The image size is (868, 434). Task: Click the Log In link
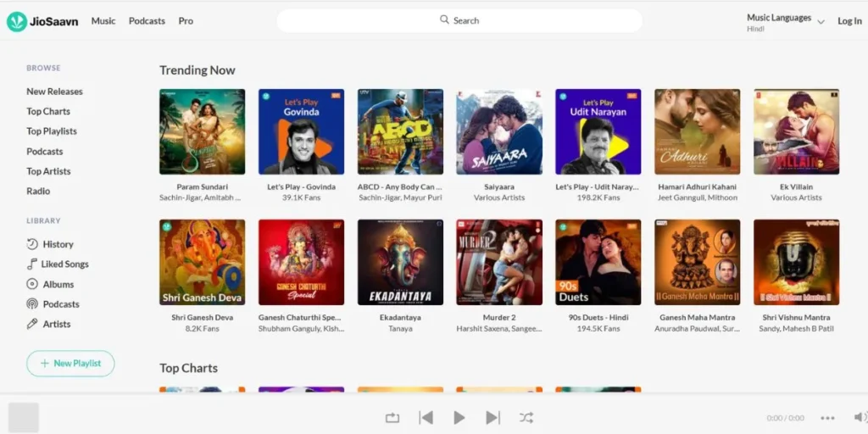point(849,21)
